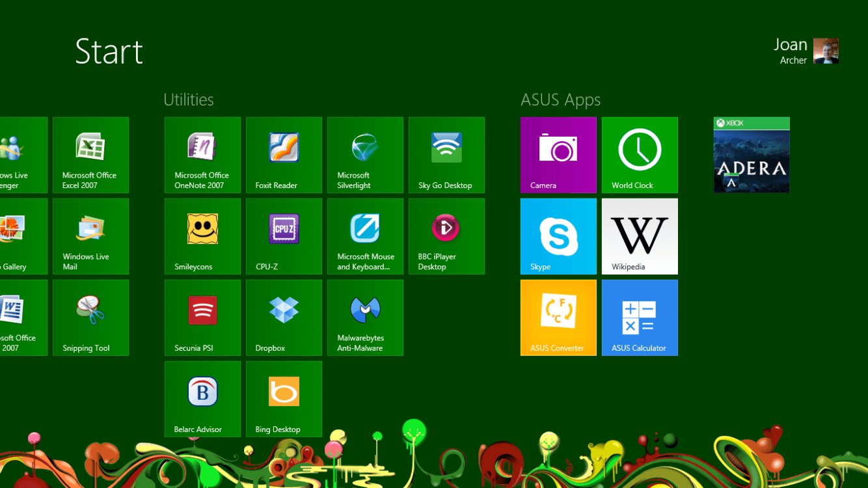Viewport: 868px width, 488px height.
Task: Start Malwarebytes Anti-Malware
Action: [365, 318]
